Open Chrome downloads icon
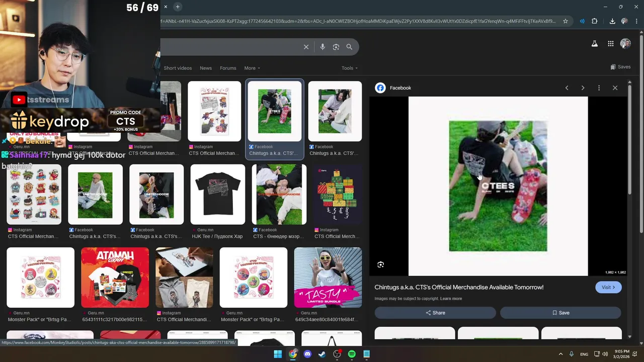Screen dimensions: 644x362 612,21
